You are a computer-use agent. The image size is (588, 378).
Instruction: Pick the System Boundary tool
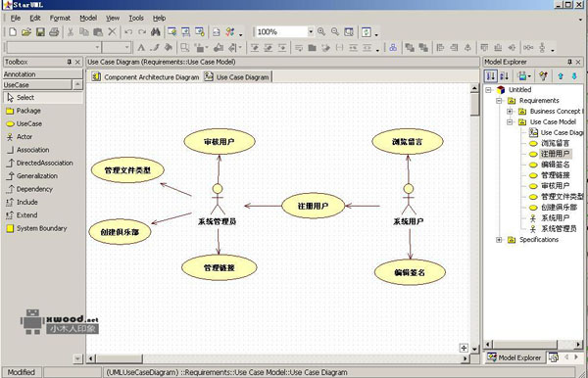tap(37, 228)
